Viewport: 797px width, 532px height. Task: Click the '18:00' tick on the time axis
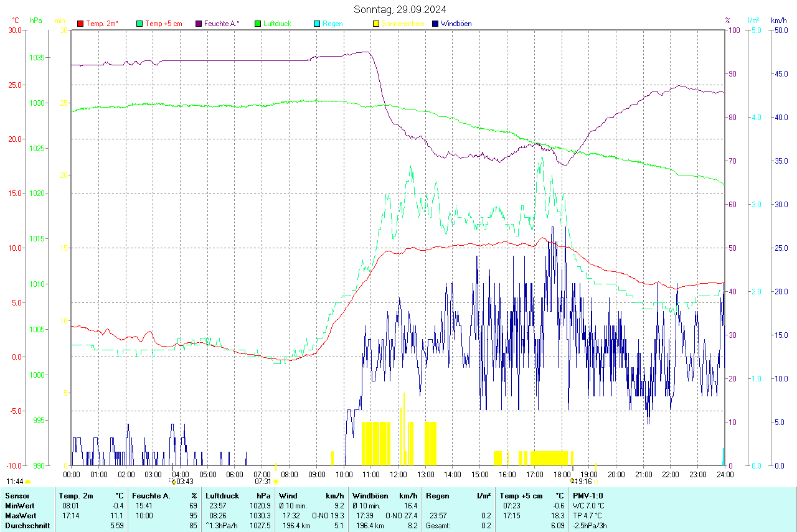(x=562, y=474)
